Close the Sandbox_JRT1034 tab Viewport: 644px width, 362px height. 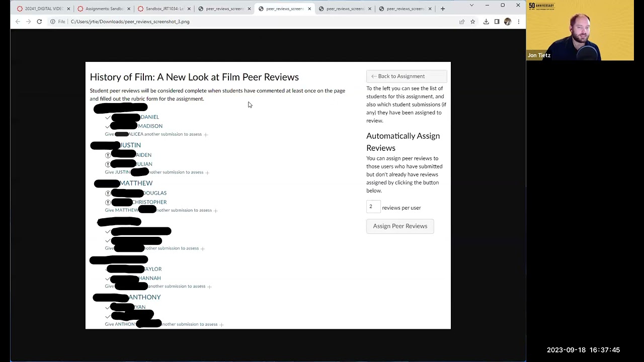pyautogui.click(x=189, y=9)
